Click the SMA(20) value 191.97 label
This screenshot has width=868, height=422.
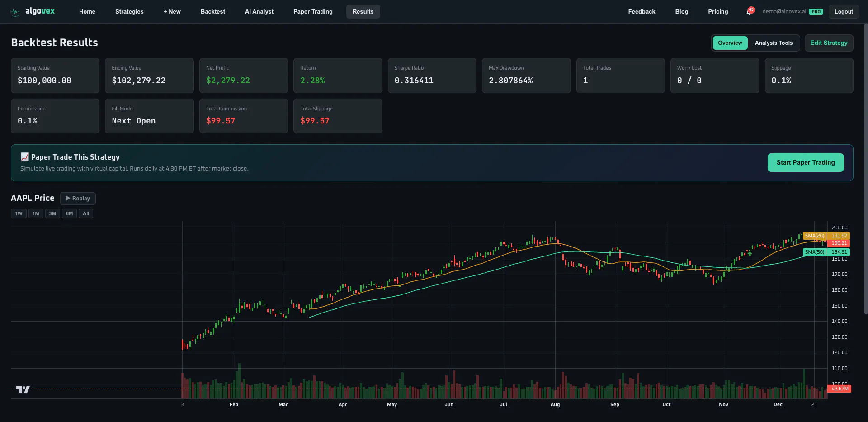pos(839,236)
